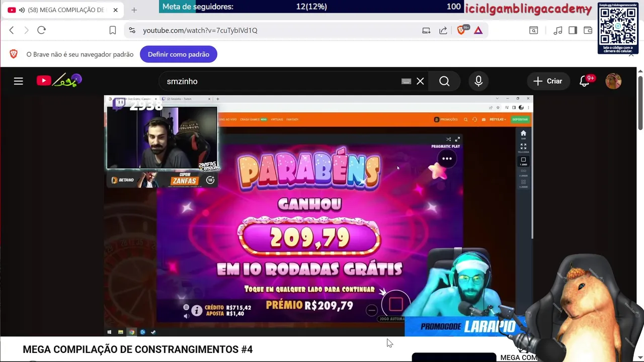Open the Brave playlist music note icon
The height and width of the screenshot is (362, 644).
click(557, 30)
